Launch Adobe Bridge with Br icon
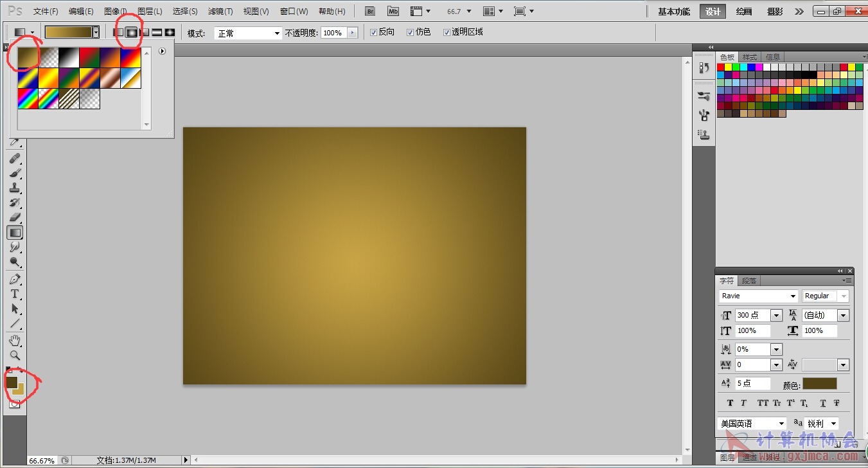The width and height of the screenshot is (868, 468). pyautogui.click(x=370, y=12)
